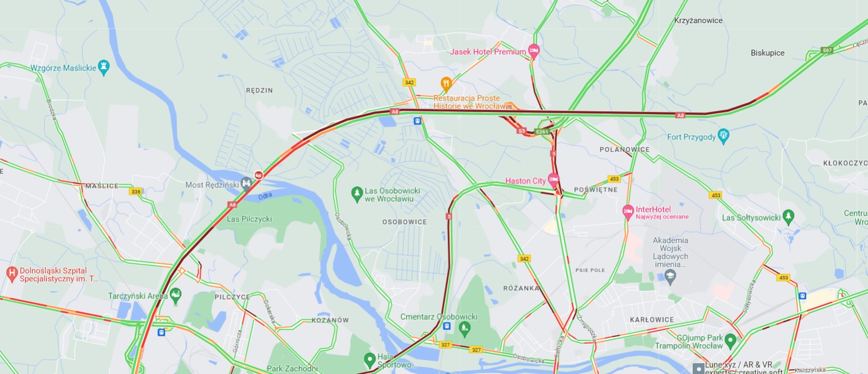Open the road incident icon near Most Rędziński
Image resolution: width=868 pixels, height=374 pixels.
259,174
